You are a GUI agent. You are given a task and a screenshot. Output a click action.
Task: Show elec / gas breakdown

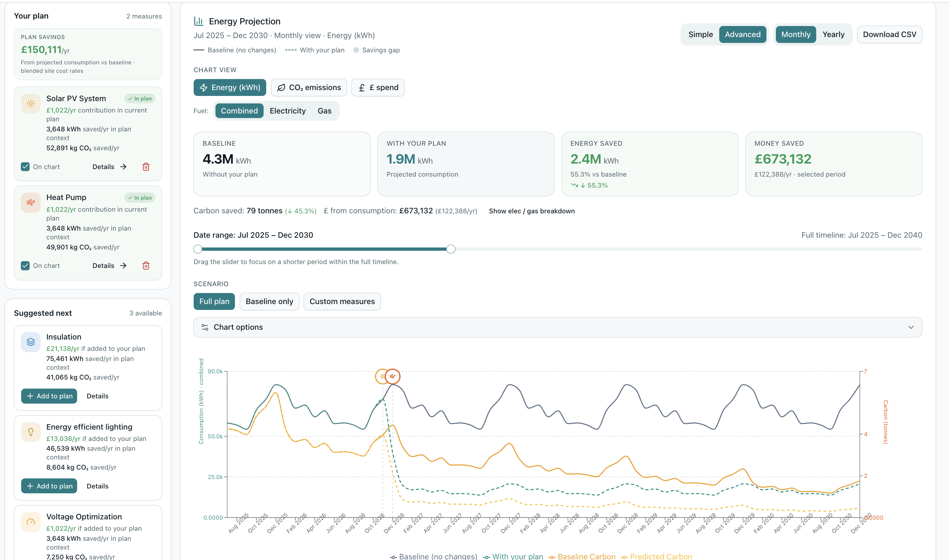[532, 211]
